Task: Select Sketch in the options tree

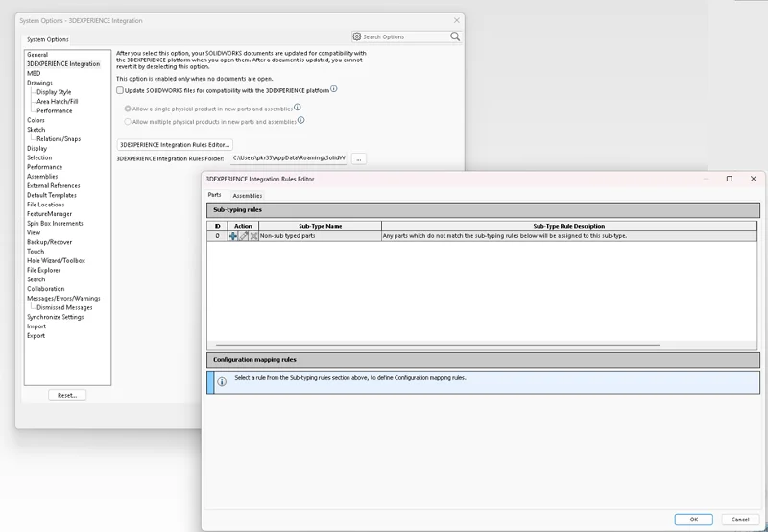Action: click(36, 130)
